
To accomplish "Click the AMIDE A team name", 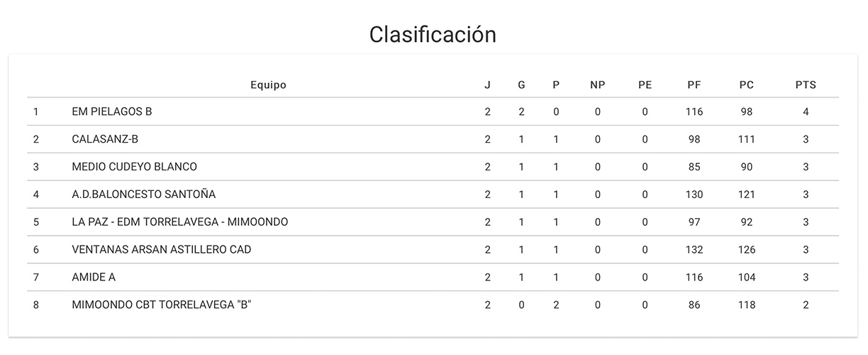I will click(94, 278).
